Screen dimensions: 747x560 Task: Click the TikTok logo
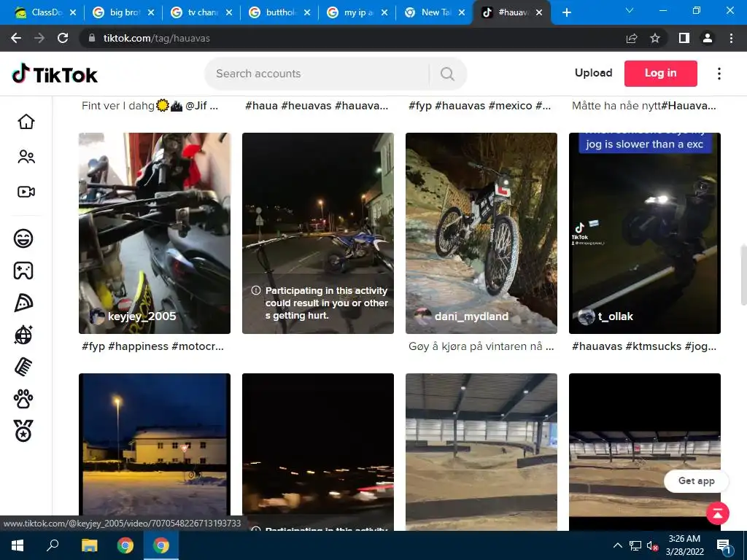[x=55, y=74]
